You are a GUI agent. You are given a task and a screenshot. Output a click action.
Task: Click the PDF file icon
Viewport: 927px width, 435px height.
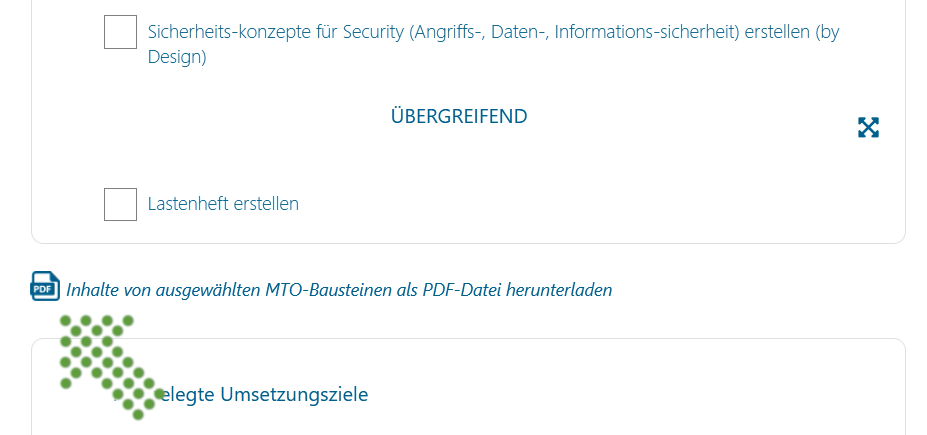pyautogui.click(x=46, y=286)
